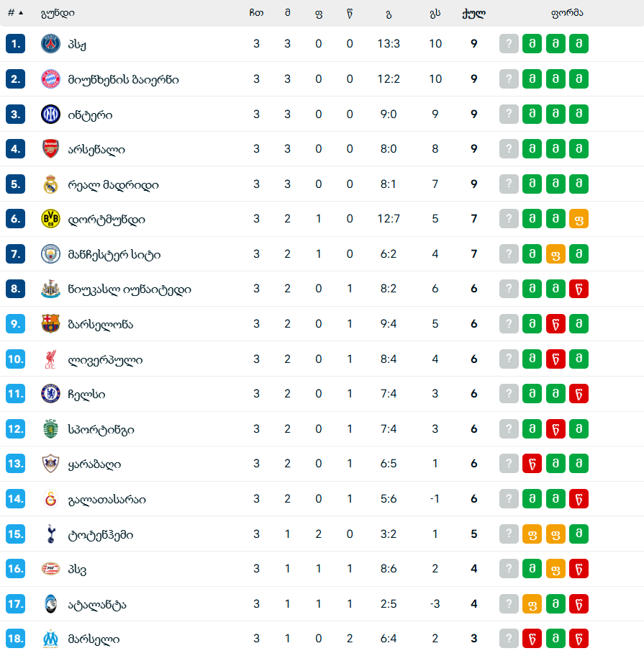Click the Barcelona club crest

tap(50, 324)
